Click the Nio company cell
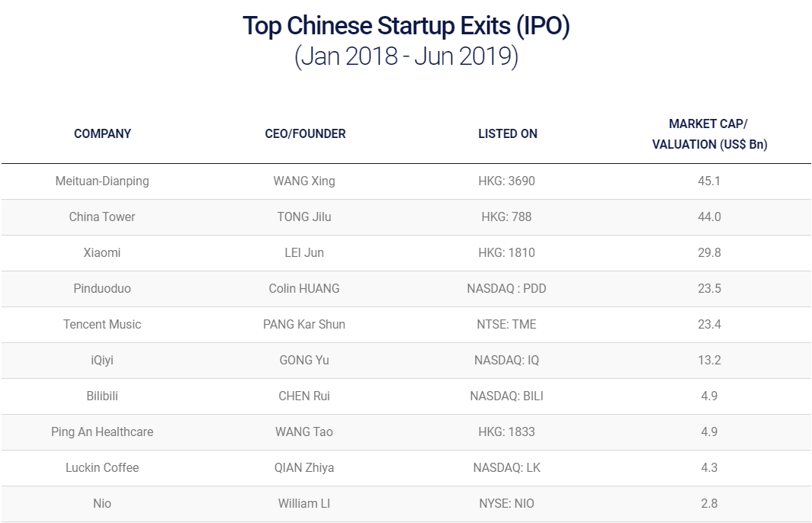 pos(102,503)
